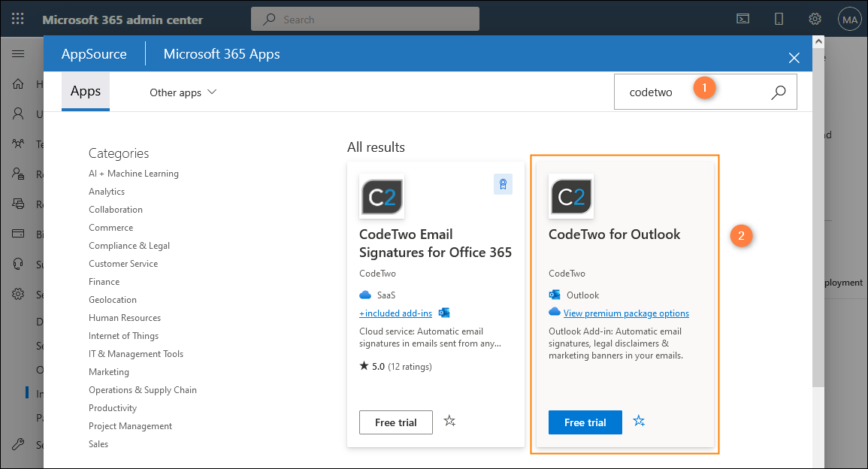
Task: Click the CodeTwo for Outlook logo
Action: click(571, 197)
